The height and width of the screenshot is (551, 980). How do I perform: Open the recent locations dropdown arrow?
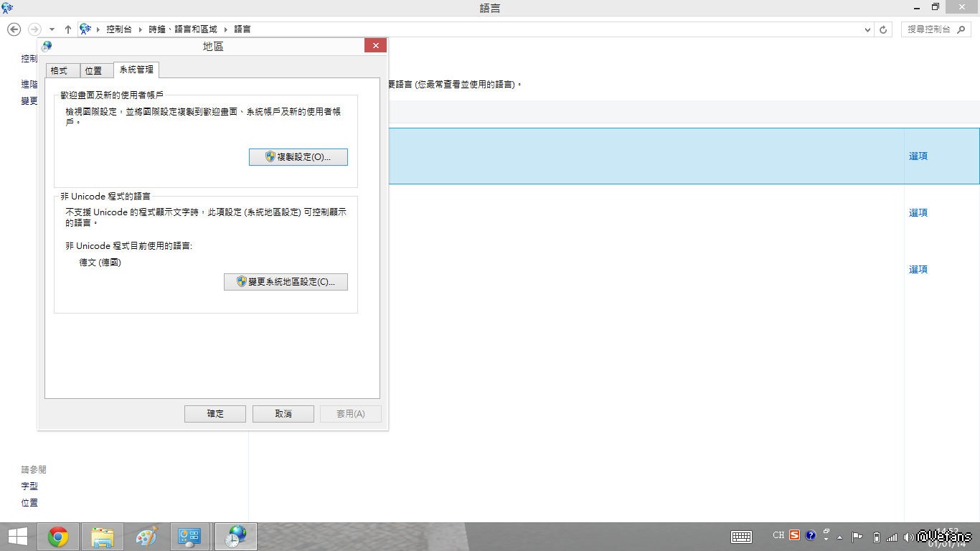(x=52, y=29)
